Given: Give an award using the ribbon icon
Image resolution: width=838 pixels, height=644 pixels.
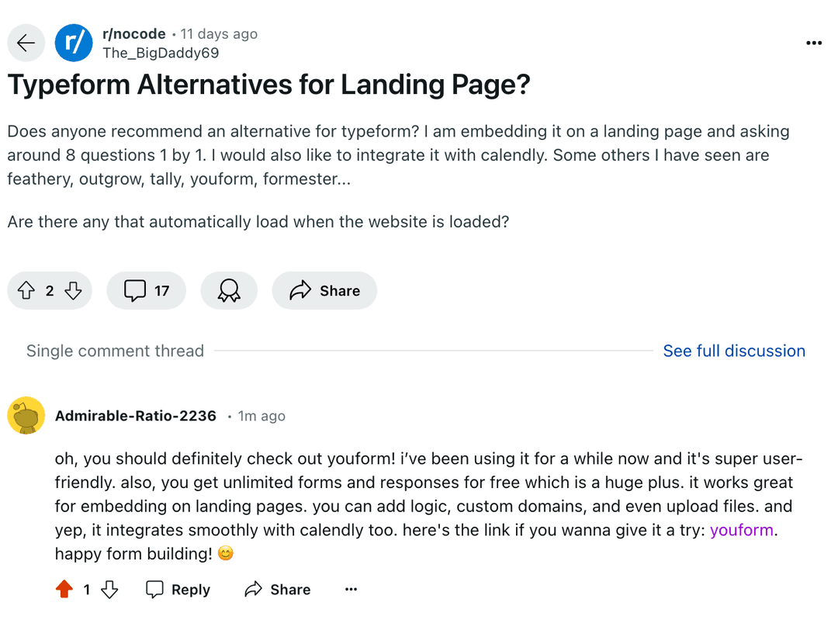Looking at the screenshot, I should tap(229, 291).
